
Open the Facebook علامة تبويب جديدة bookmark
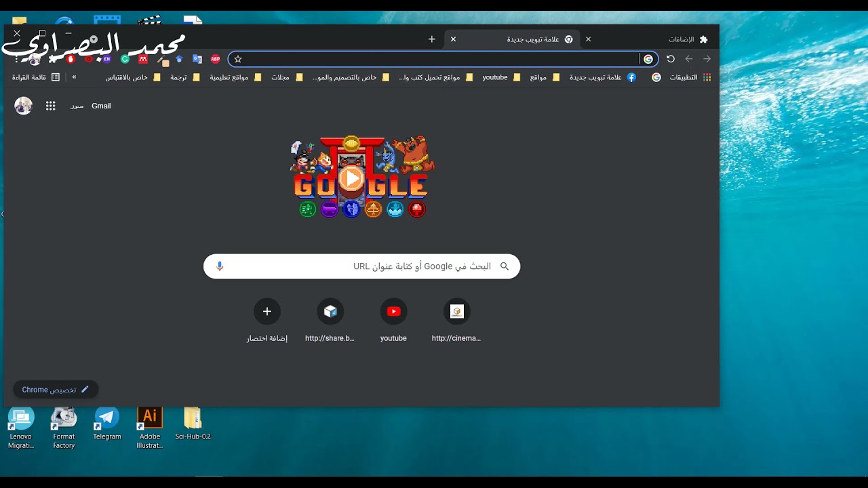coord(602,77)
